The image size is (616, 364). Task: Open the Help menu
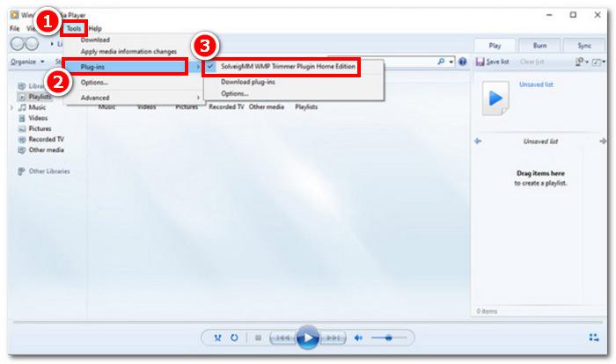95,28
